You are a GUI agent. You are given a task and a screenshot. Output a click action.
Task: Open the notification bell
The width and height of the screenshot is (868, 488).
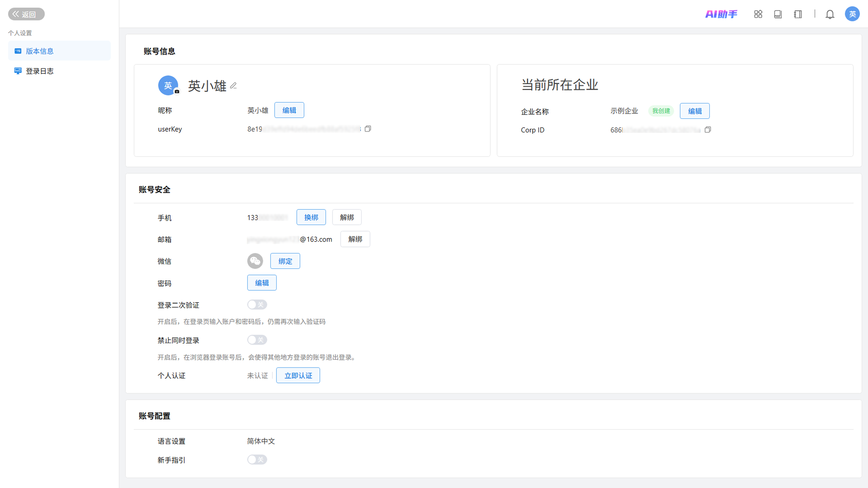pyautogui.click(x=830, y=14)
